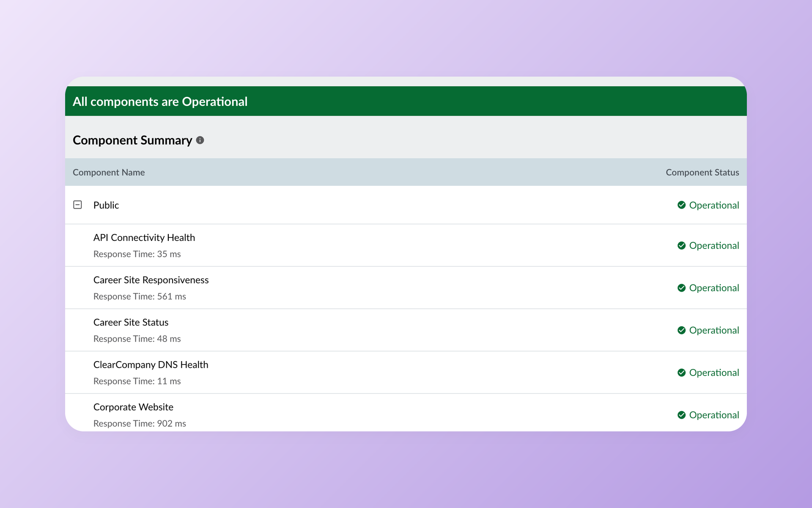Screen dimensions: 812x508
Task: Click Operational status for Career Site Responsiveness
Action: click(x=714, y=288)
